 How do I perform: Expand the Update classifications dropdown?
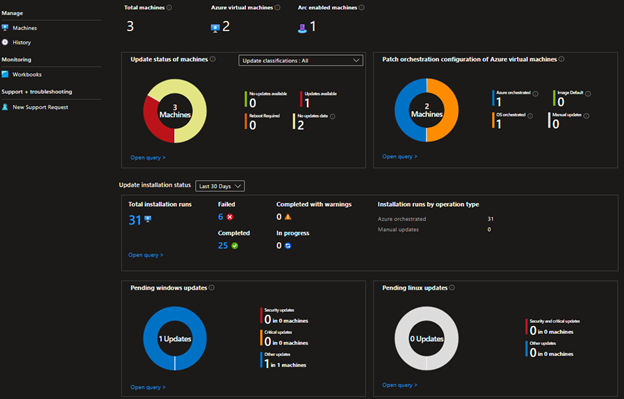[300, 60]
